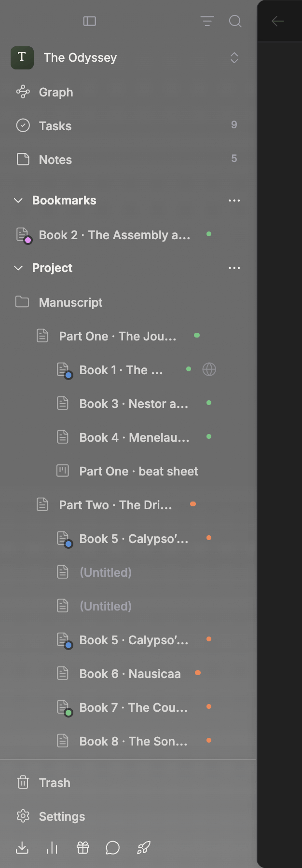Image resolution: width=302 pixels, height=868 pixels.
Task: Open the statistics bar chart icon
Action: [52, 848]
